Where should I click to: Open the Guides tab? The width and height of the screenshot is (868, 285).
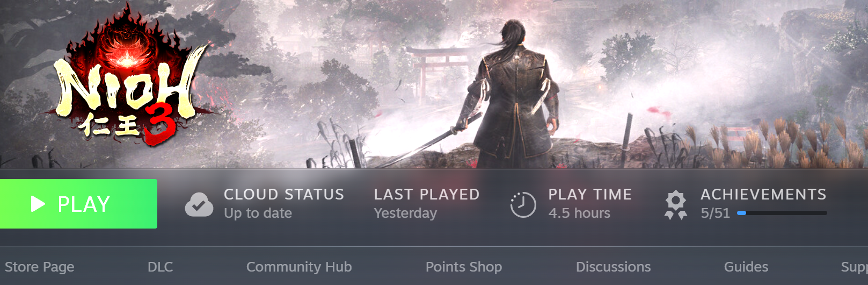746,267
